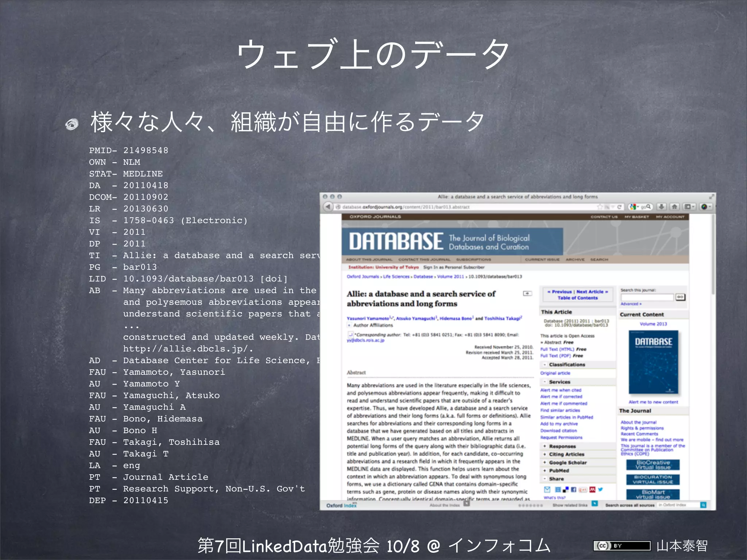This screenshot has width=747, height=560.
Task: Click the About the Index icon
Action: pyautogui.click(x=467, y=503)
